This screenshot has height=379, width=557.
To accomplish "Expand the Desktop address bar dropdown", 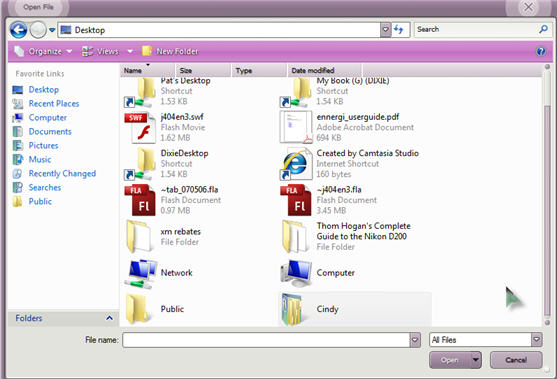I will click(x=385, y=30).
